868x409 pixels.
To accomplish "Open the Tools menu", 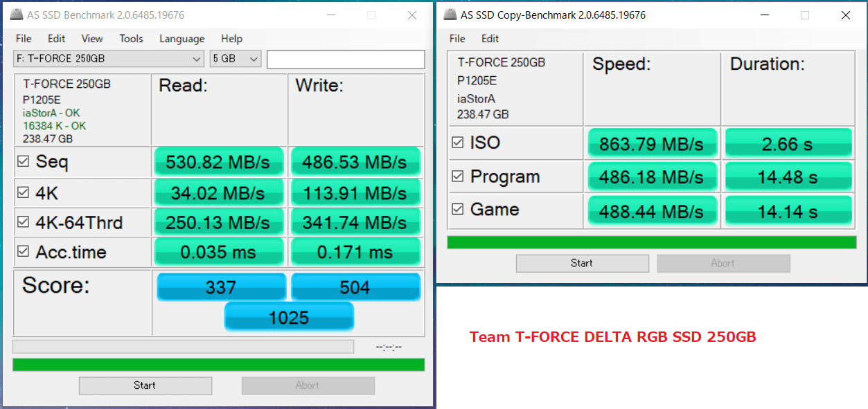I will 131,39.
